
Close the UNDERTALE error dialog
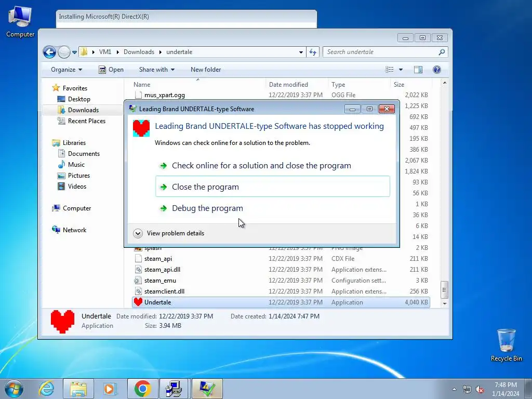click(387, 109)
